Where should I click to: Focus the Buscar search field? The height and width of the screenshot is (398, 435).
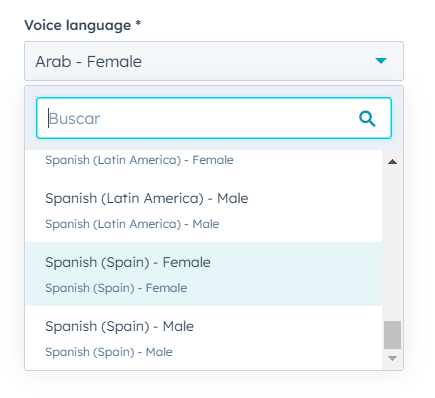pos(214,118)
